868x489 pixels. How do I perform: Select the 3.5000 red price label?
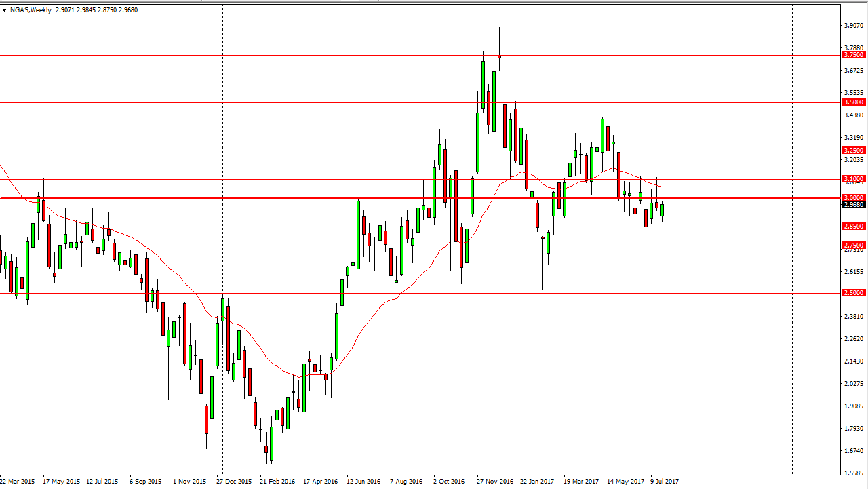coord(852,102)
